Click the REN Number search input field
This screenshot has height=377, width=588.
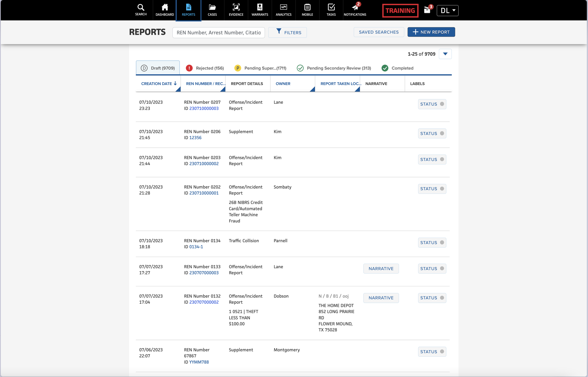[x=219, y=33]
